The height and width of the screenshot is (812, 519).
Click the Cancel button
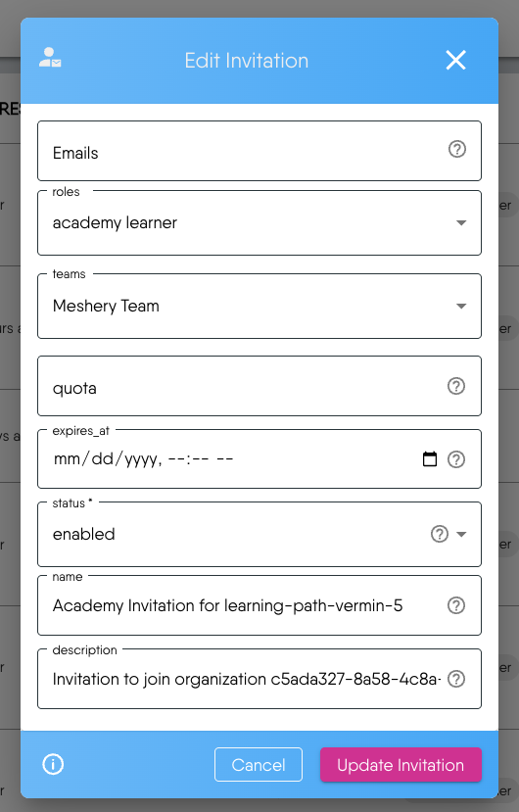[x=259, y=764]
